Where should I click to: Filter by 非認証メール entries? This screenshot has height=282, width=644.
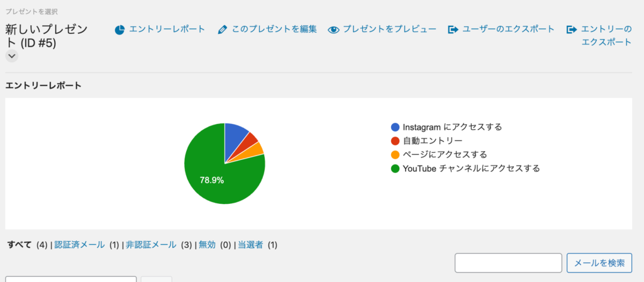pyautogui.click(x=151, y=245)
